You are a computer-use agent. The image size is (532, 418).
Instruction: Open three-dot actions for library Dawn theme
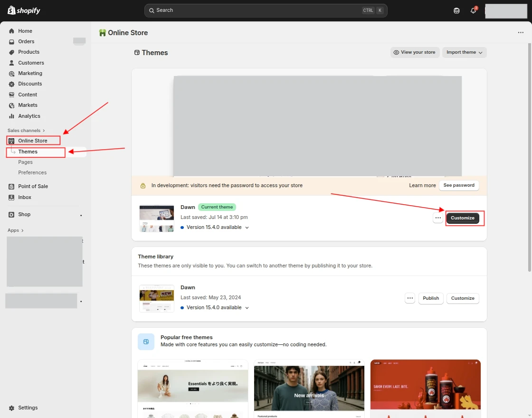(x=410, y=298)
